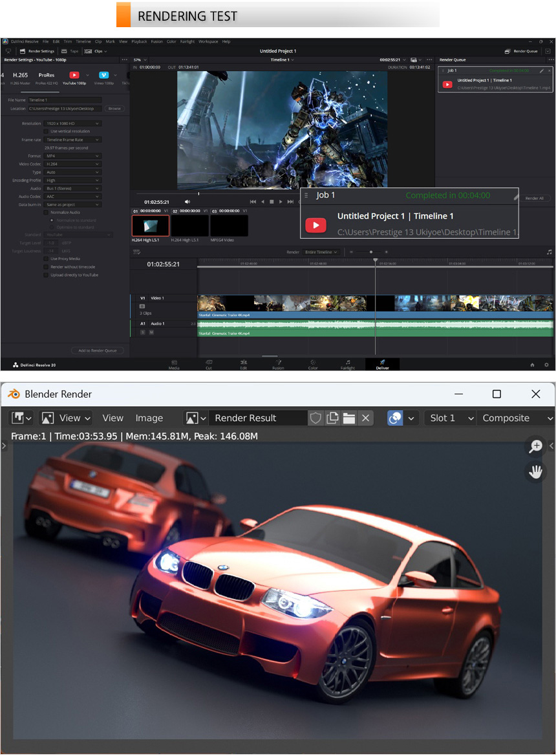Viewport: 556px width, 756px height.
Task: Click the Blender zoom magnifier icon
Action: click(x=535, y=446)
